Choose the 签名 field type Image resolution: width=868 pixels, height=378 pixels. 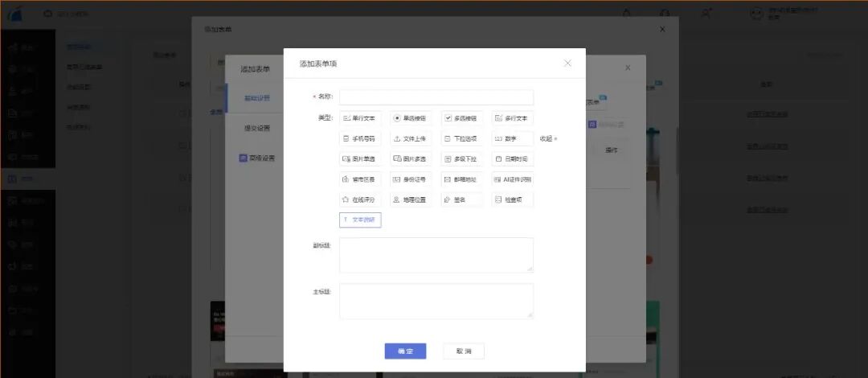coord(461,200)
